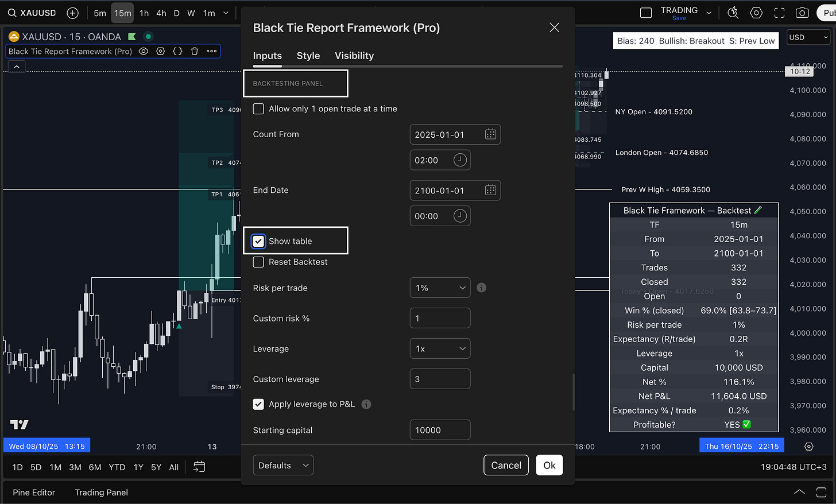Click the Cancel button
This screenshot has width=836, height=504.
click(506, 465)
